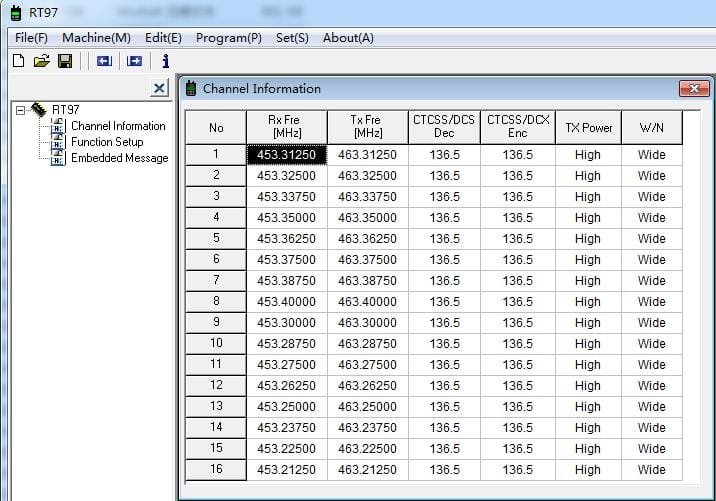Click the write to radio arrow icon
The image size is (716, 501).
pos(134,61)
